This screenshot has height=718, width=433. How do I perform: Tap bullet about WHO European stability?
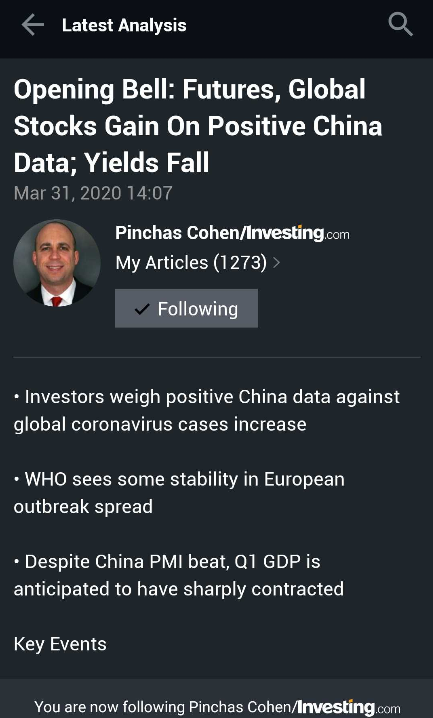179,493
